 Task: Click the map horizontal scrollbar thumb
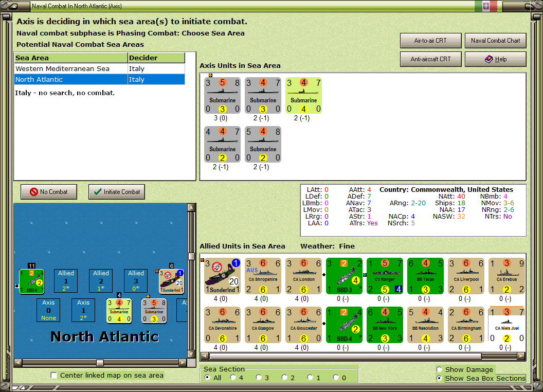100,363
